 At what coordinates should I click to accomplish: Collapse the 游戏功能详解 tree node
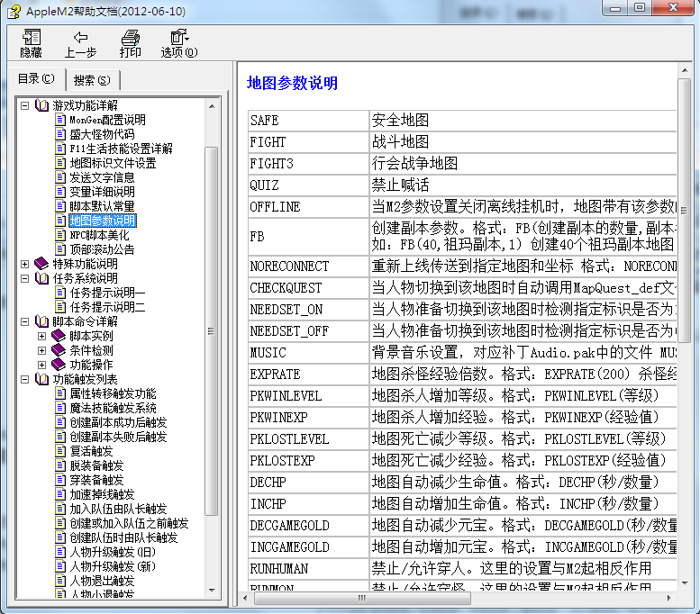pyautogui.click(x=25, y=105)
